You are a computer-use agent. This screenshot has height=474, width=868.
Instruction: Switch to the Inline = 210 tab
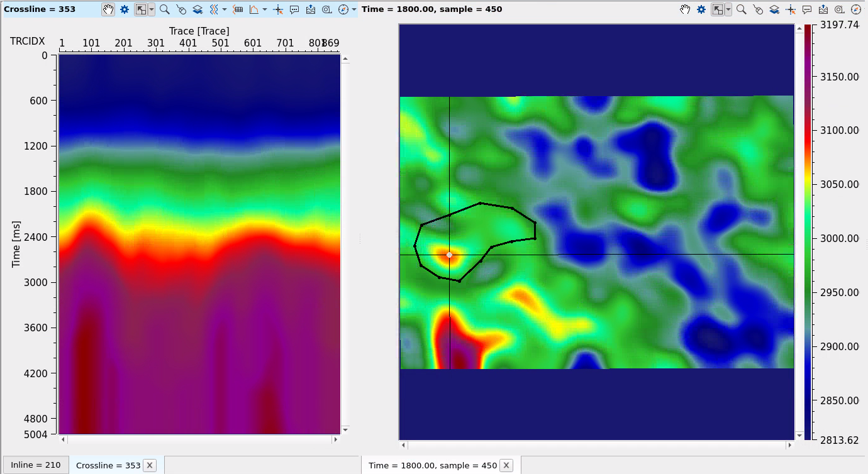click(36, 465)
